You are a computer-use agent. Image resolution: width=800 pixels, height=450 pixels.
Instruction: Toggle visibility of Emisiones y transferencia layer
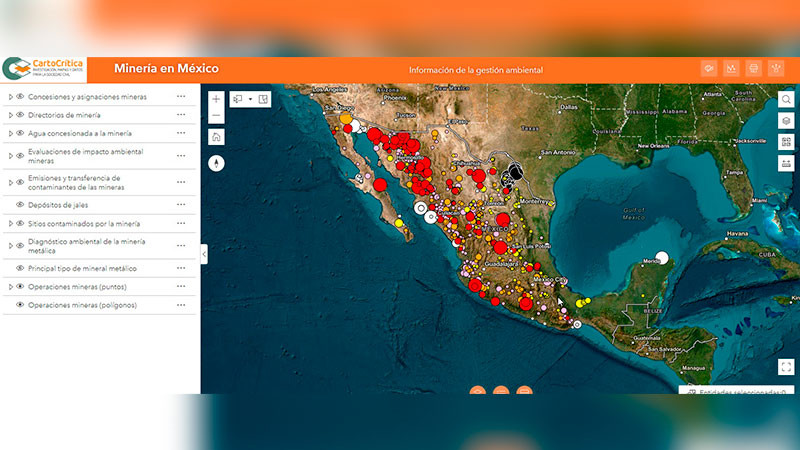click(20, 182)
